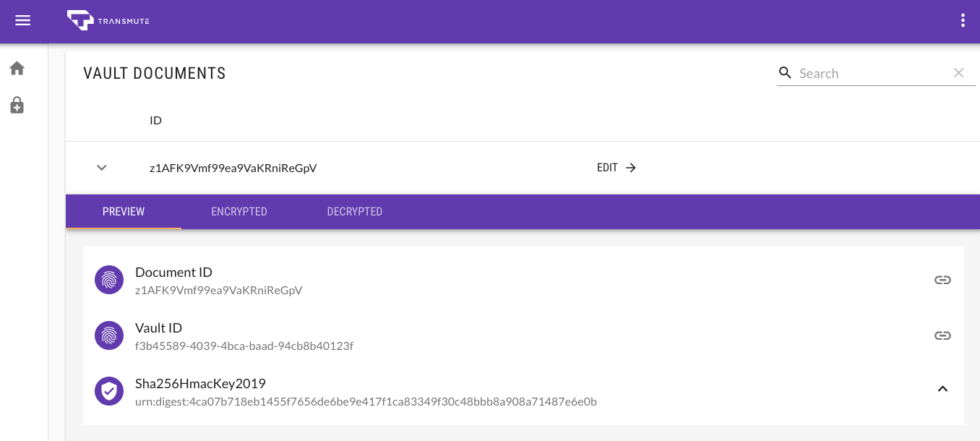
Task: Open the hamburger navigation menu
Action: pyautogui.click(x=23, y=21)
